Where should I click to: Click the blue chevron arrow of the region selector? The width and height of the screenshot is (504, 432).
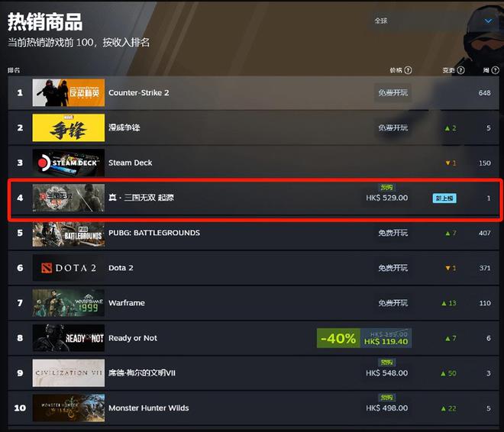(488, 21)
